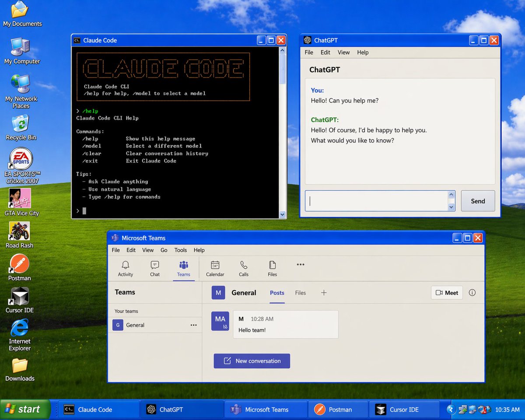Start a New conversation in Teams
525x420 pixels.
[x=252, y=361]
